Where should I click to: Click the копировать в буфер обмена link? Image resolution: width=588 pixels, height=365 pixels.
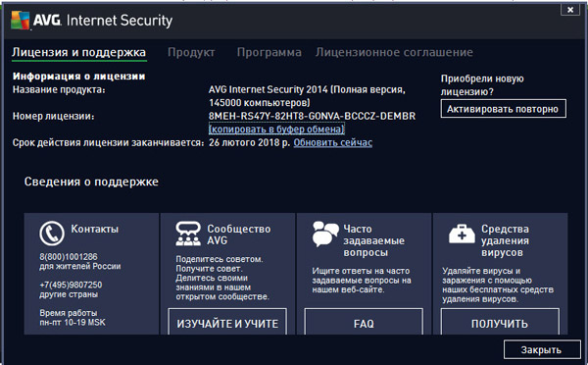pos(276,130)
